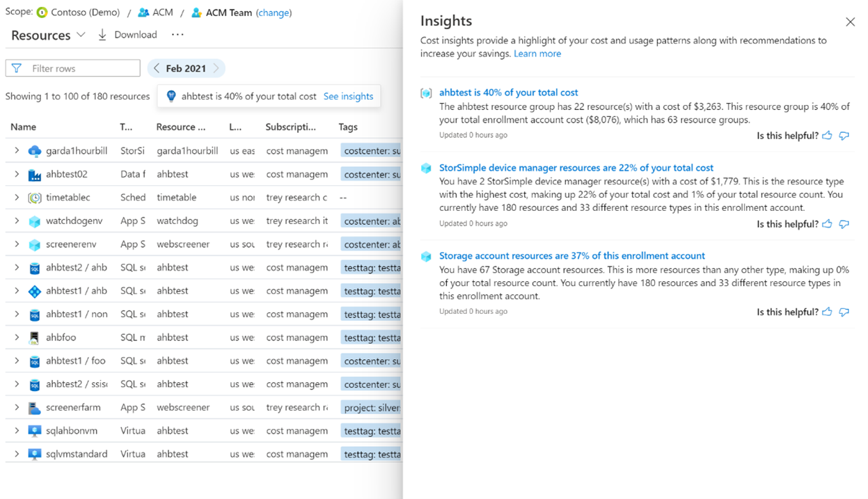Open the Storage account resources insight title
This screenshot has width=868, height=499.
(x=572, y=256)
